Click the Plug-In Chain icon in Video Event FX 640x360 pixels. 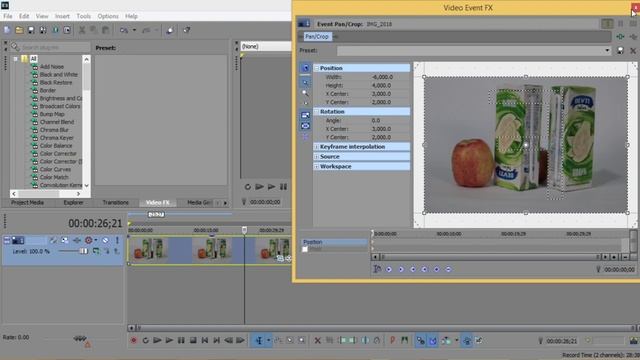(x=620, y=37)
